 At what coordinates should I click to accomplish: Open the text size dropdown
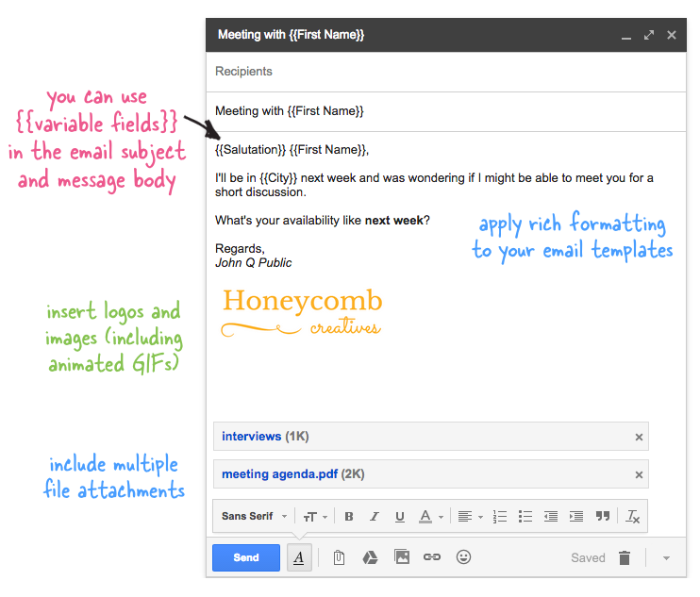315,517
